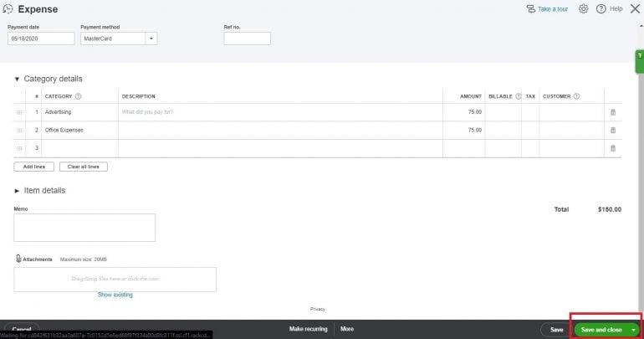Delete the Office Expenses line with trash icon

pyautogui.click(x=612, y=130)
